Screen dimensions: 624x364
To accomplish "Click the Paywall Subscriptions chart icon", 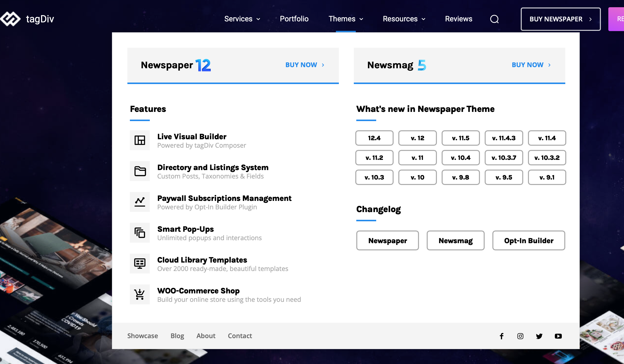I will (x=140, y=202).
